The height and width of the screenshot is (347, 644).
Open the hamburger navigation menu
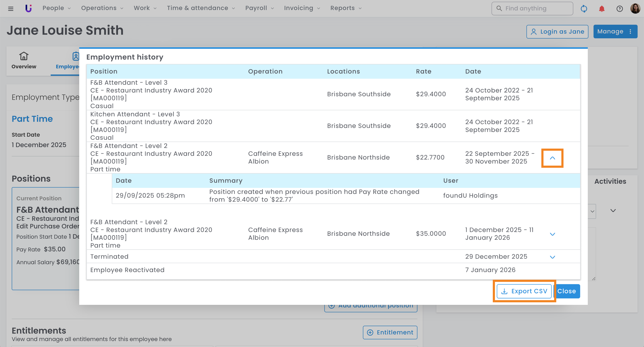point(10,9)
